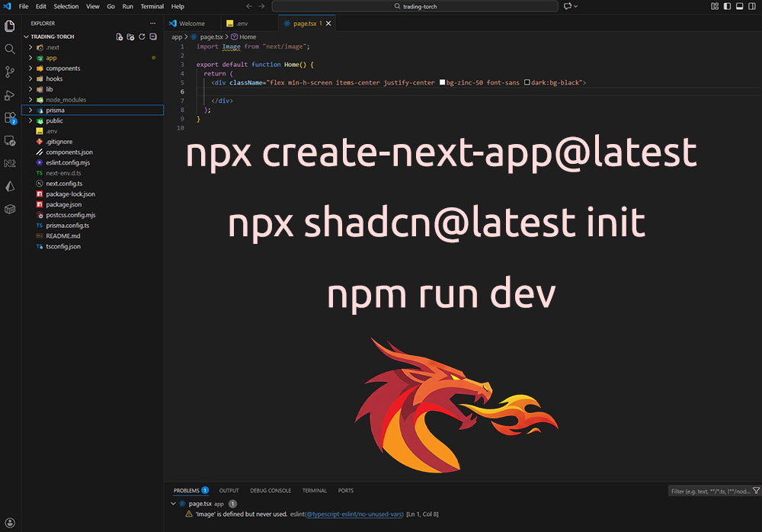Image resolution: width=762 pixels, height=532 pixels.
Task: Click warning icon of Image unused problem
Action: [x=189, y=514]
